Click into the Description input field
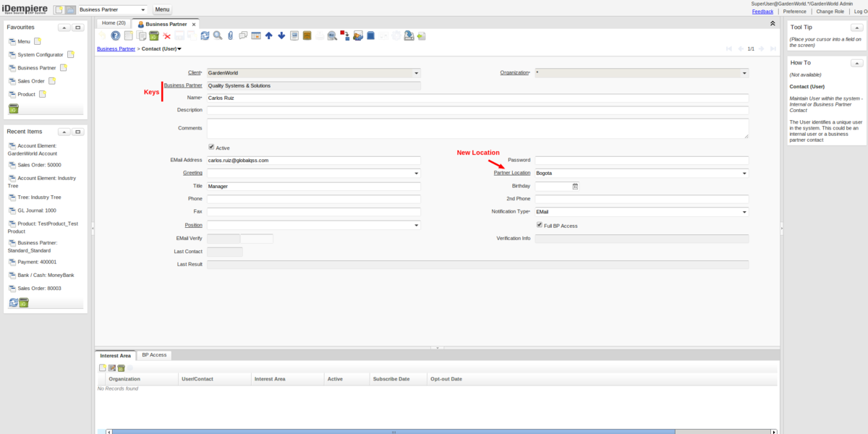Viewport: 868px width, 434px height. tap(477, 110)
